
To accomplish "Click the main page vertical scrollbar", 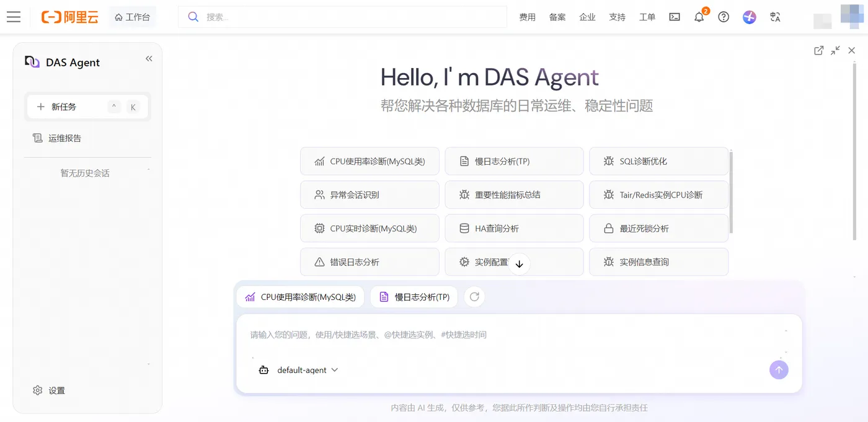I will (854, 151).
